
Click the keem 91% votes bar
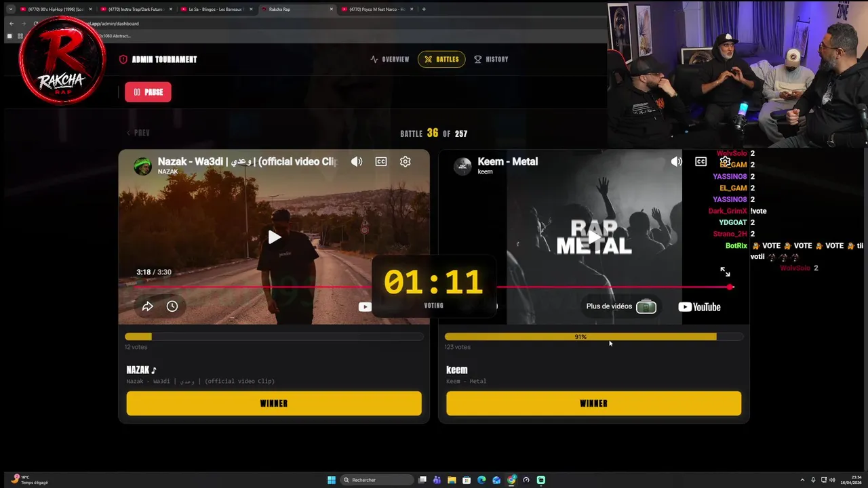[x=593, y=336]
